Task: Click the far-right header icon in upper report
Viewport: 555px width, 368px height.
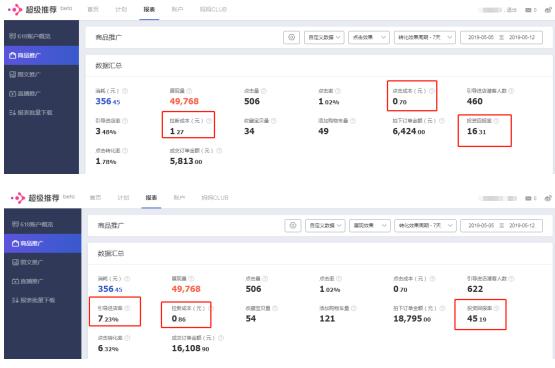Action: (548, 10)
